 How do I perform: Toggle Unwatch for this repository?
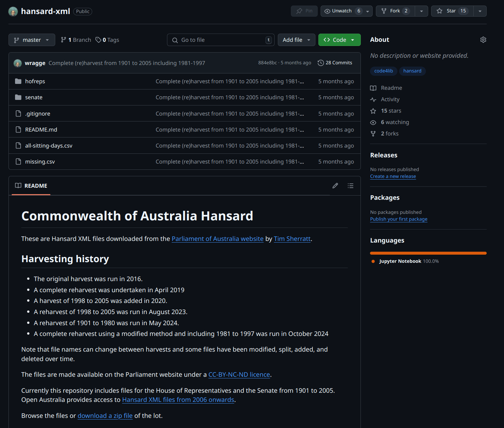point(342,11)
